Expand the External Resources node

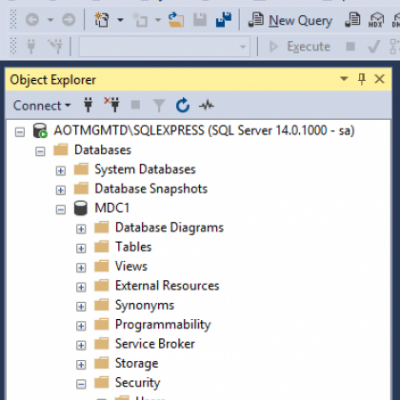(81, 287)
